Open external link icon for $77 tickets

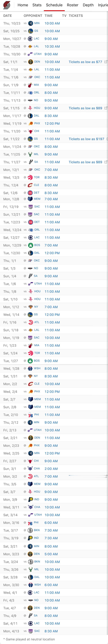(106, 62)
